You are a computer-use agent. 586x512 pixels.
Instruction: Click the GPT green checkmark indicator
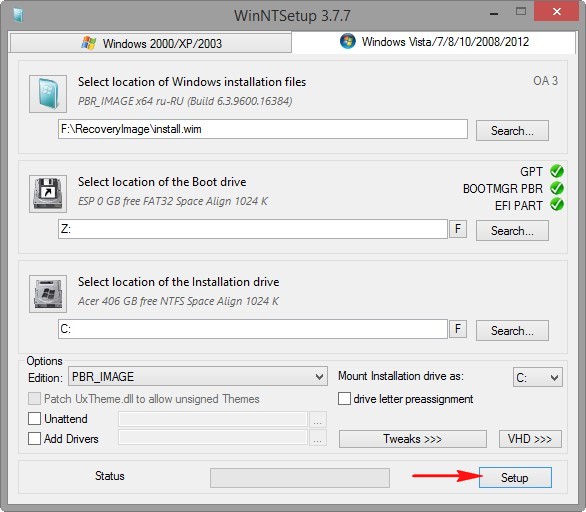click(557, 171)
